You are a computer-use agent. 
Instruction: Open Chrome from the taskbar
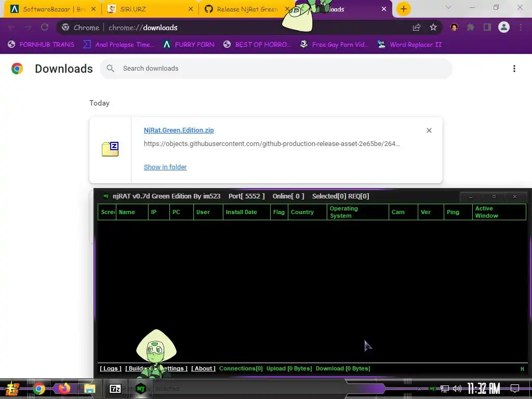(x=38, y=389)
